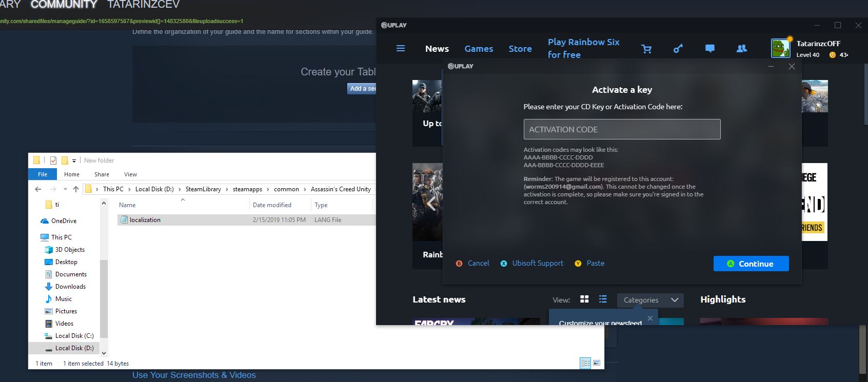Screen dimensions: 868x382
Task: Open the recent locations dropdown in Explorer
Action: click(65, 189)
